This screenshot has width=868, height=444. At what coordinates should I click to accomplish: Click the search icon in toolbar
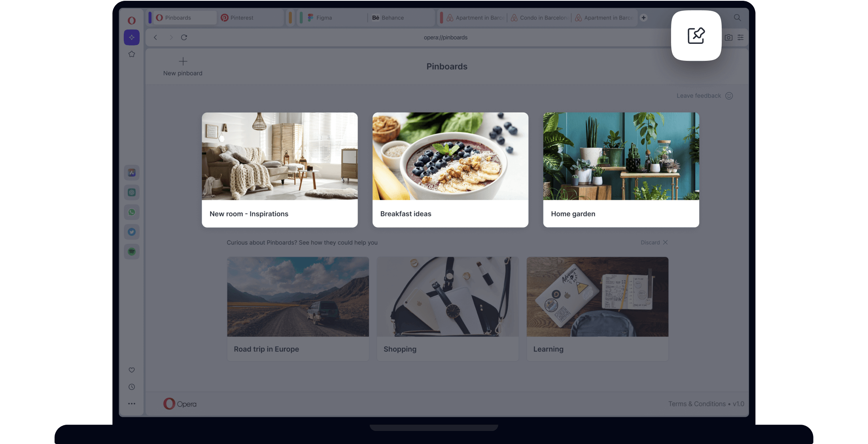pyautogui.click(x=737, y=17)
